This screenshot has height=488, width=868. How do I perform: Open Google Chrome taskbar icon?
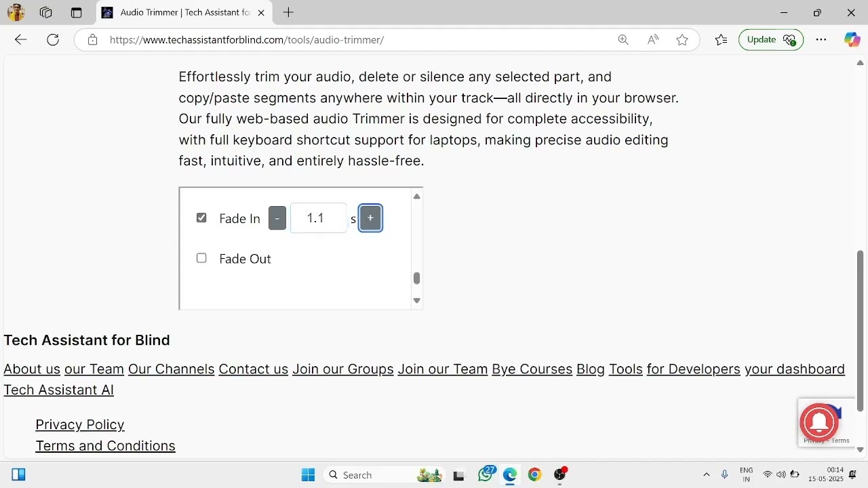534,475
